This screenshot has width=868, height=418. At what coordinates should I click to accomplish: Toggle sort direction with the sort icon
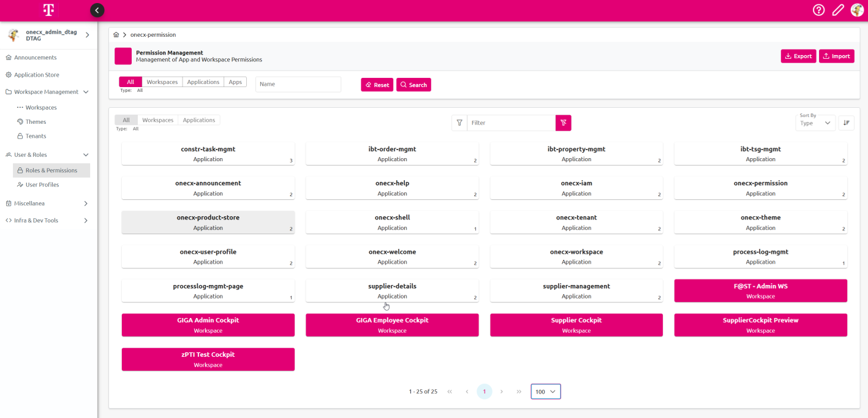coord(847,123)
